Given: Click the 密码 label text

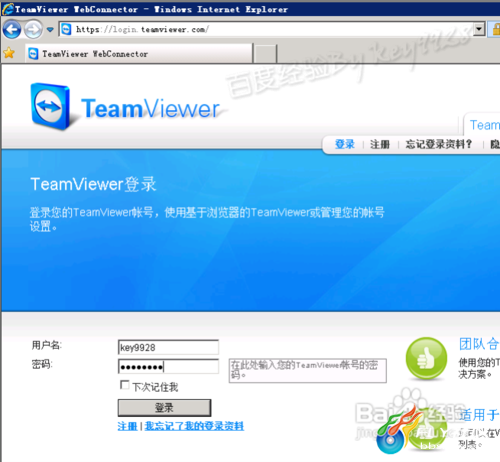Looking at the screenshot, I should pyautogui.click(x=42, y=364).
